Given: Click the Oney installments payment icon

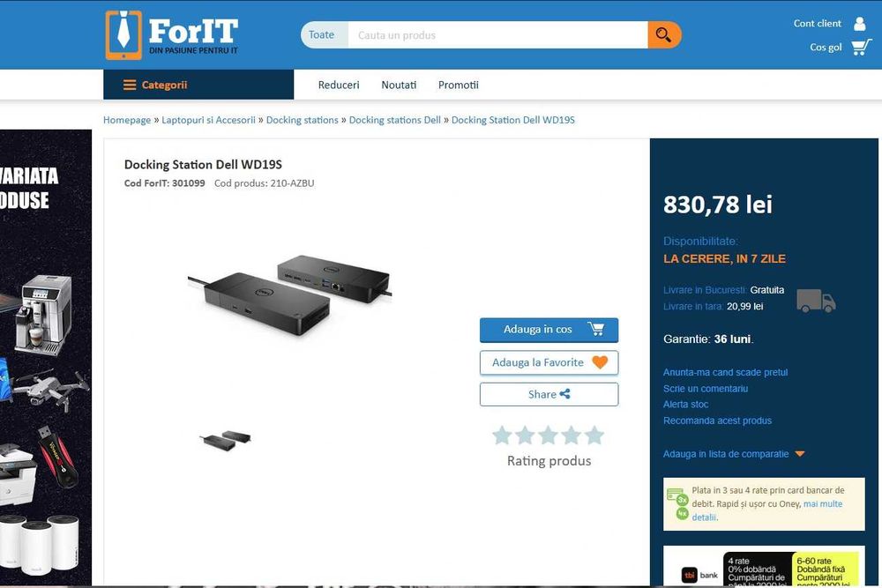Looking at the screenshot, I should (x=677, y=503).
